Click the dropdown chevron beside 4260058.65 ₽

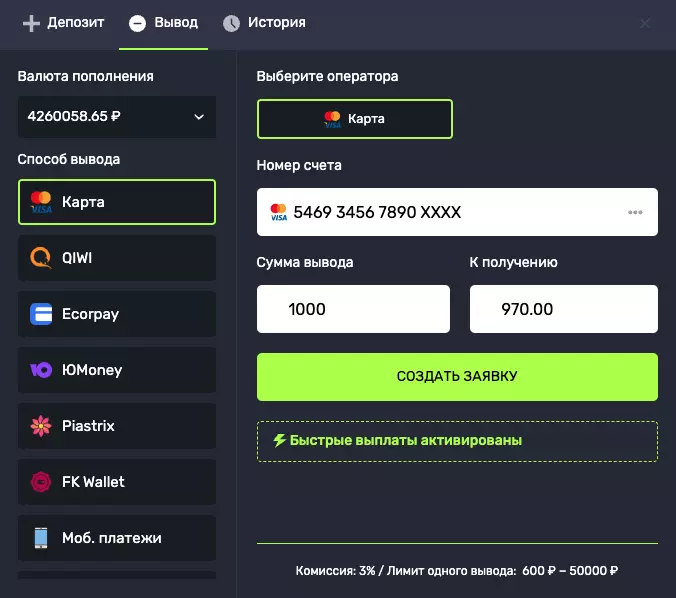pyautogui.click(x=198, y=117)
